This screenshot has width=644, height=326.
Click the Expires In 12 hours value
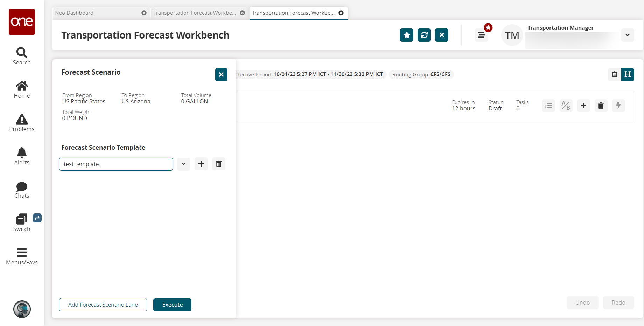point(463,109)
